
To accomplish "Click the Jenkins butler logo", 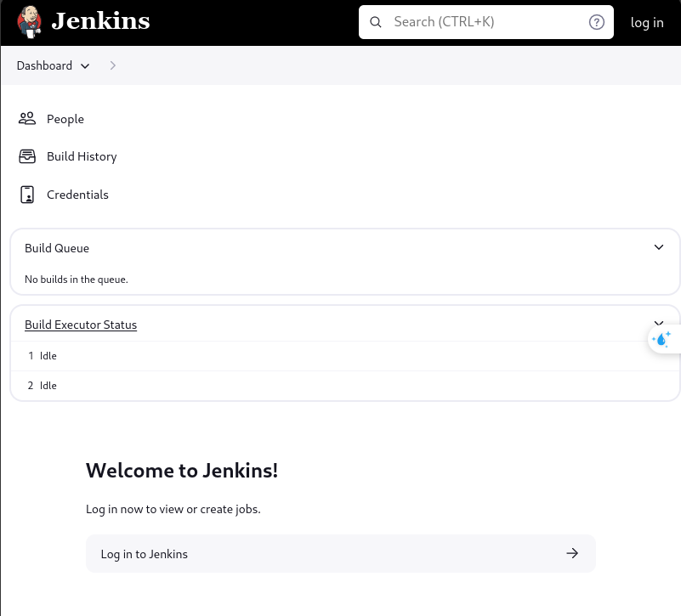I will [x=30, y=22].
